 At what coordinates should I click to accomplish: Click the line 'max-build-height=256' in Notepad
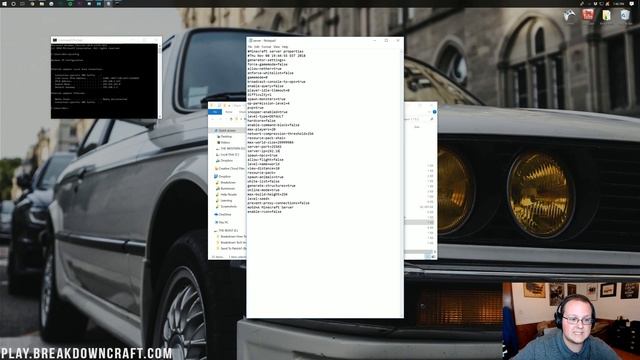point(267,194)
